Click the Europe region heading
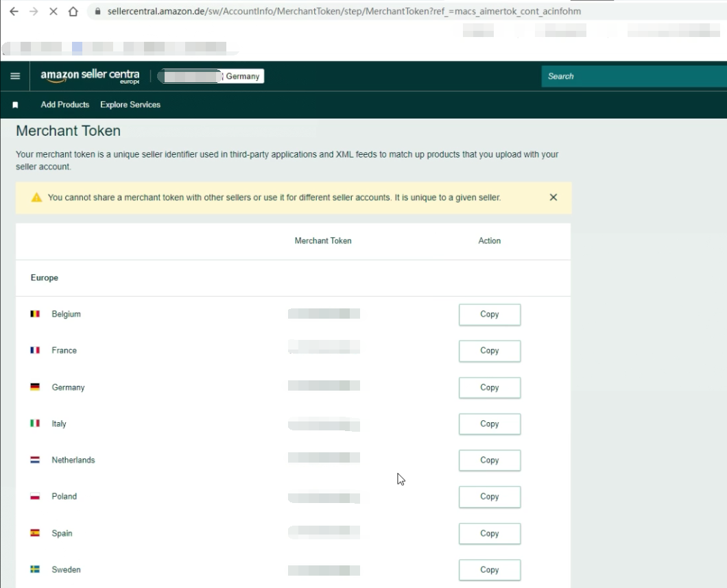The image size is (727, 588). (x=45, y=278)
